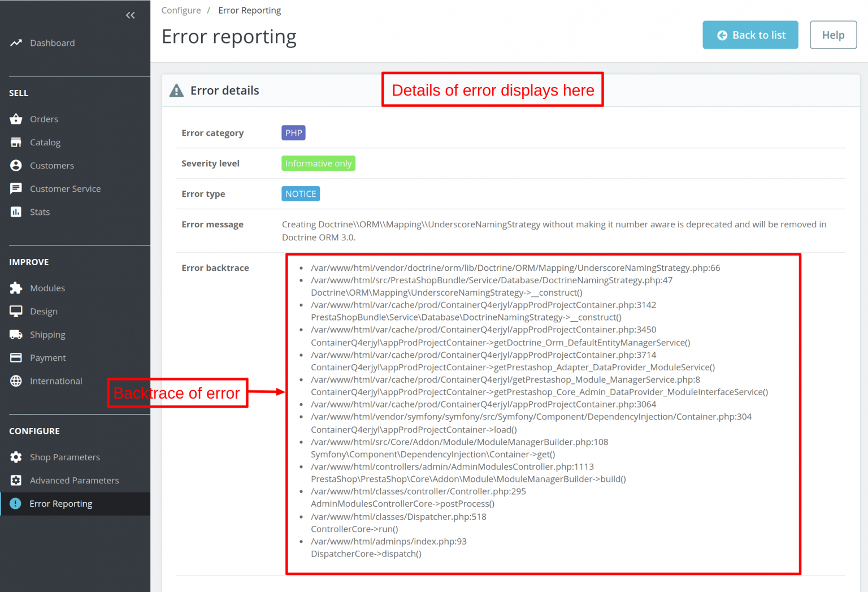This screenshot has width=868, height=592.
Task: Click the International globe icon
Action: [16, 381]
